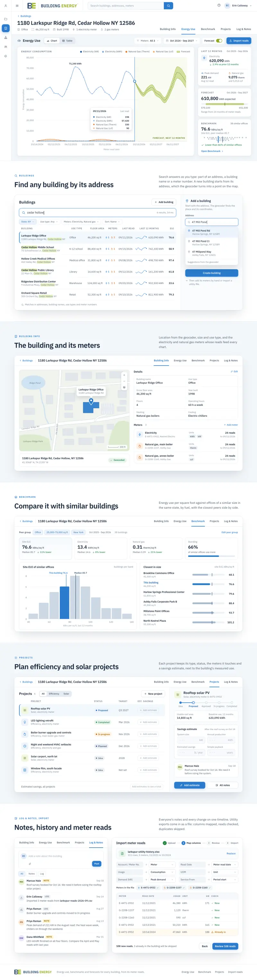Filter log timeline to Notes only
The width and height of the screenshot is (257, 980).
click(x=31, y=874)
